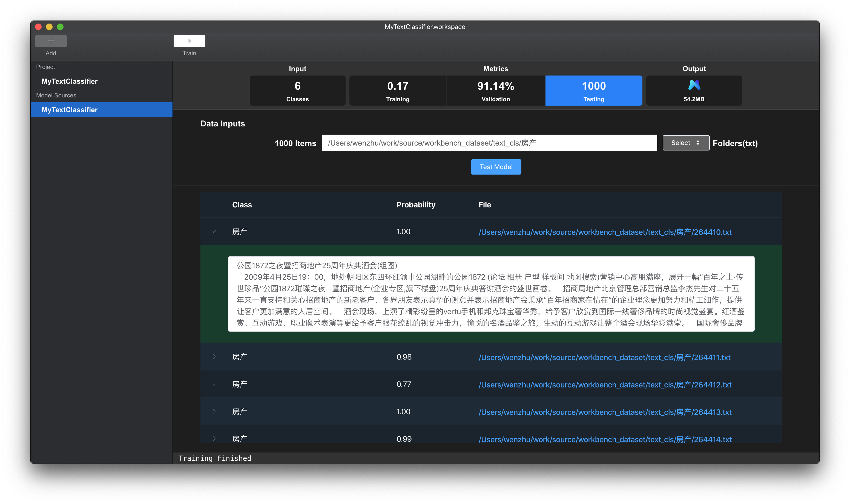Image resolution: width=850 pixels, height=504 pixels.
Task: Expand the 264412.txt result row chevron
Action: pos(214,384)
